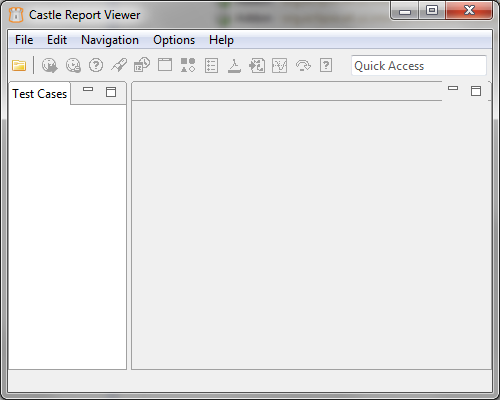Click the PDF export toolbar icon
Image resolution: width=500 pixels, height=400 pixels.
coord(234,66)
